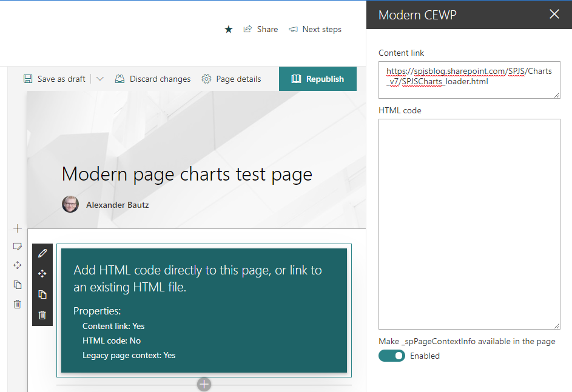The height and width of the screenshot is (392, 572).
Task: Click the plus icon to add new section
Action: click(18, 228)
